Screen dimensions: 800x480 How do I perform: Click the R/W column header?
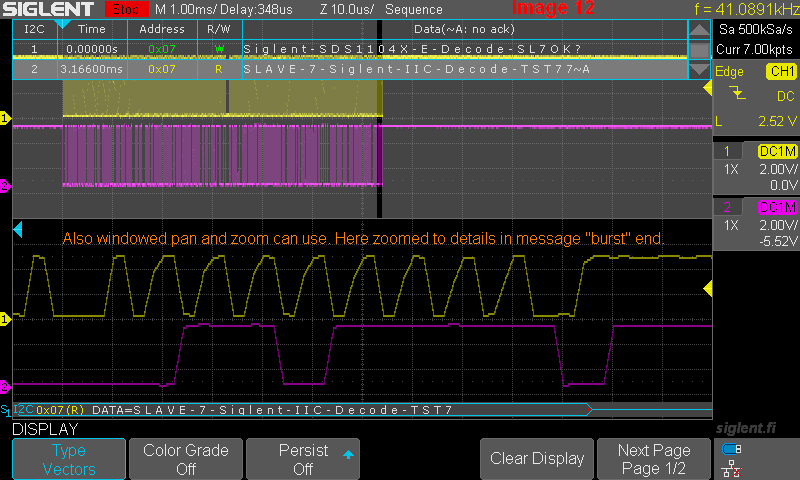(219, 30)
